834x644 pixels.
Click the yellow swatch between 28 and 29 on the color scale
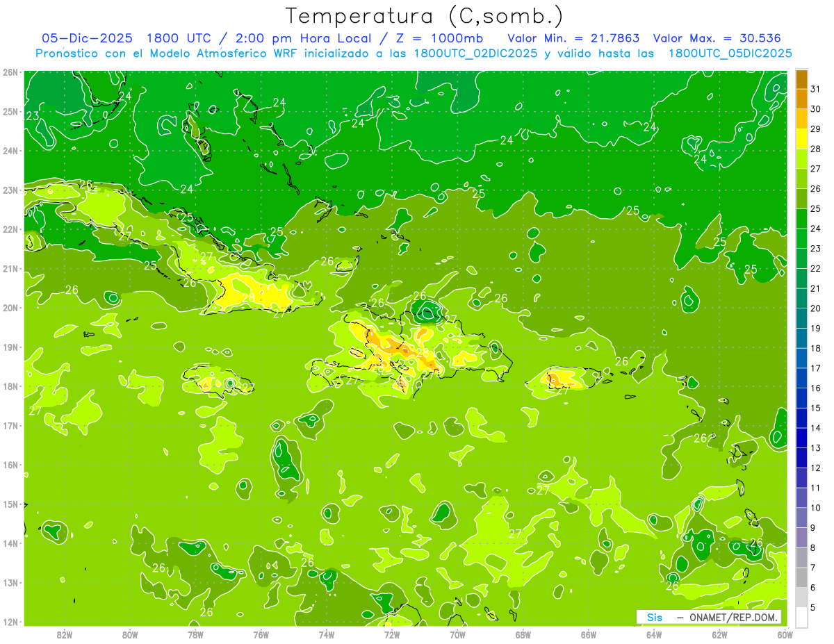coord(801,139)
